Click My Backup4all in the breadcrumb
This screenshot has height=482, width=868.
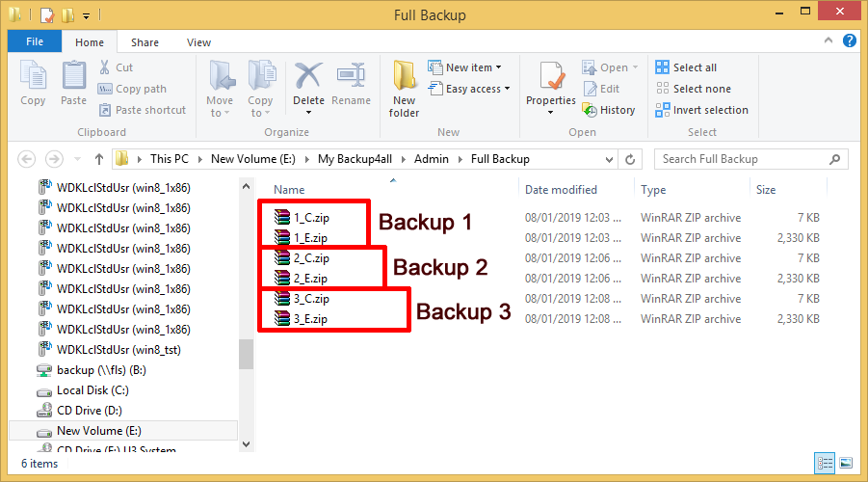[355, 159]
